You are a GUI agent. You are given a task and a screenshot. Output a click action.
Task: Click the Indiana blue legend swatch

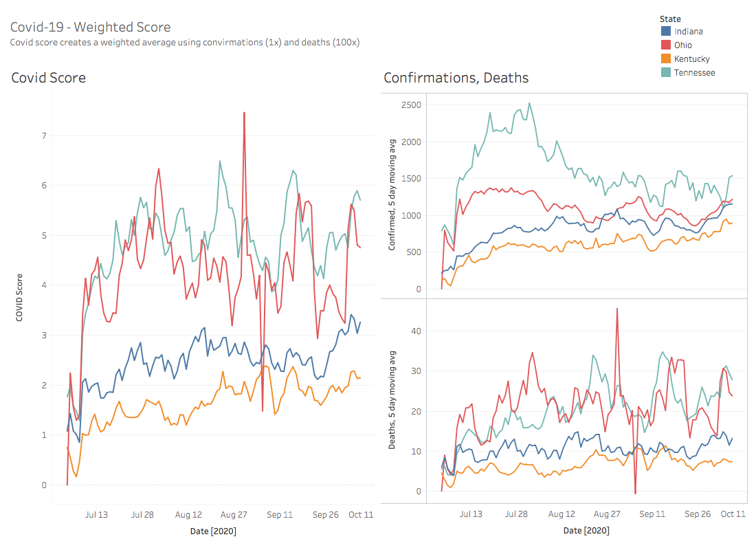coord(665,32)
